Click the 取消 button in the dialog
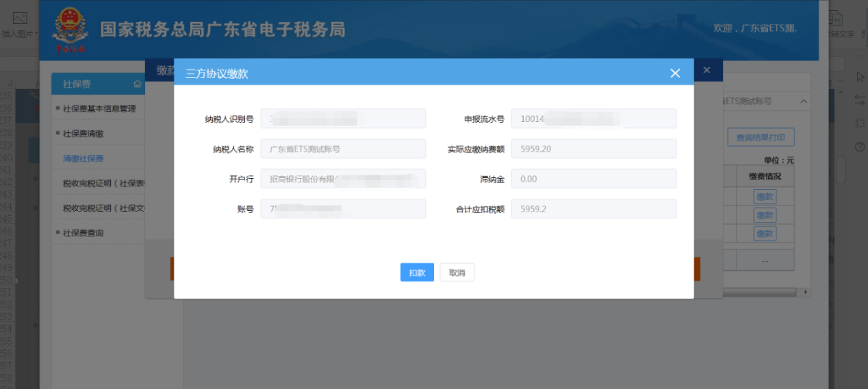Screen dimensions: 868x389 457,273
